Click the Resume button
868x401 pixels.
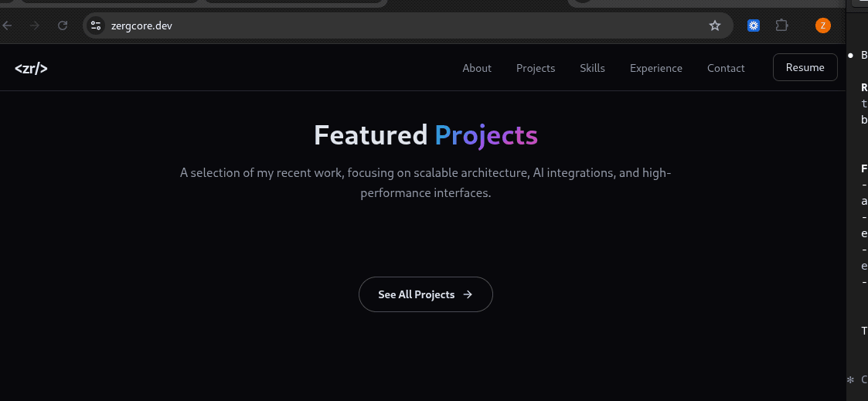point(805,67)
